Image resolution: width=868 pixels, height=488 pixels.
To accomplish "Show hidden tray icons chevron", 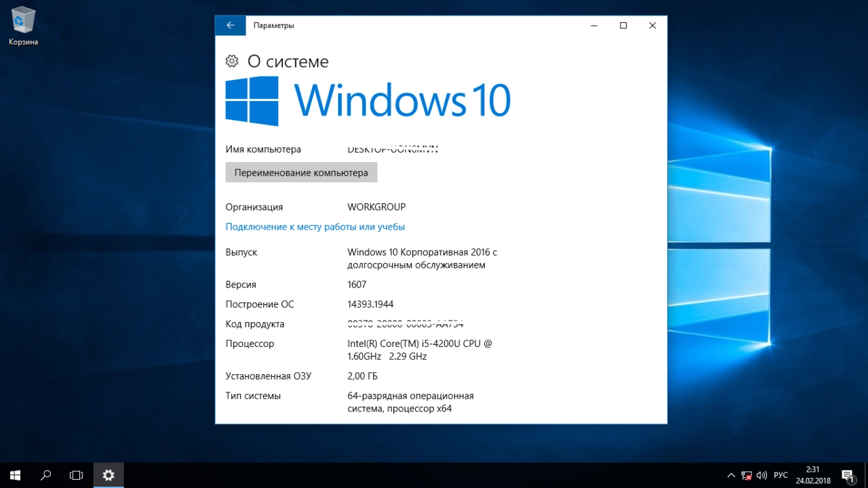I will click(731, 475).
